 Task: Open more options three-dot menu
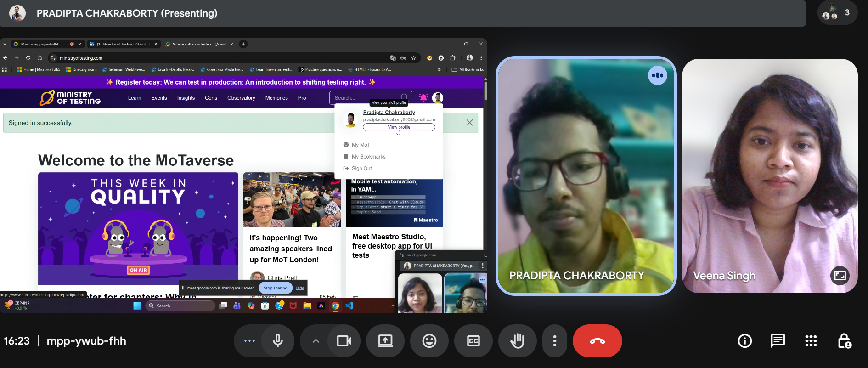pos(555,341)
